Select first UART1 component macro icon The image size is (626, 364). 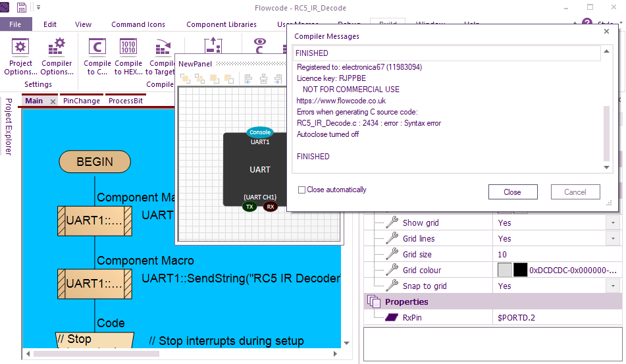(x=95, y=221)
